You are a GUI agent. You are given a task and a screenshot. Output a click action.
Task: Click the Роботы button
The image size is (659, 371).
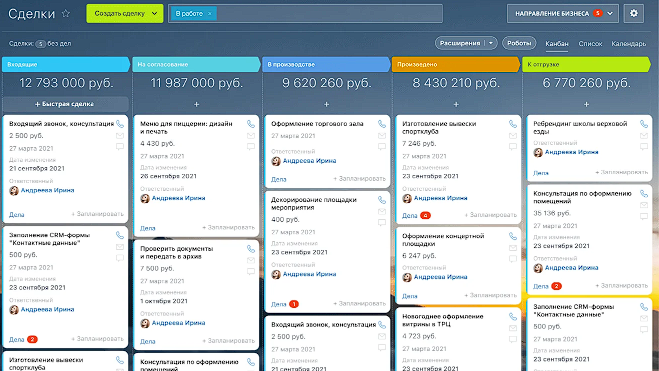point(519,43)
